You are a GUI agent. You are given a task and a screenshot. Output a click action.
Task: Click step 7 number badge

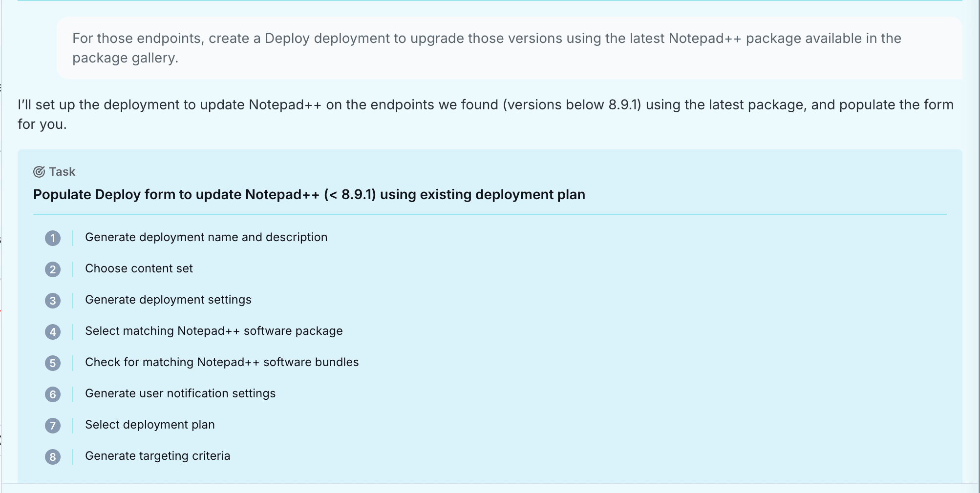53,426
